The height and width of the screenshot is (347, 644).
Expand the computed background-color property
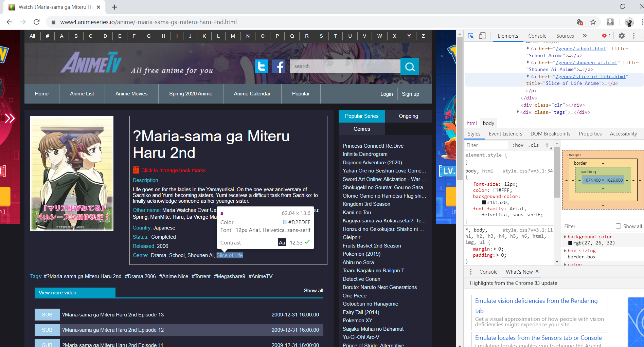coord(565,237)
